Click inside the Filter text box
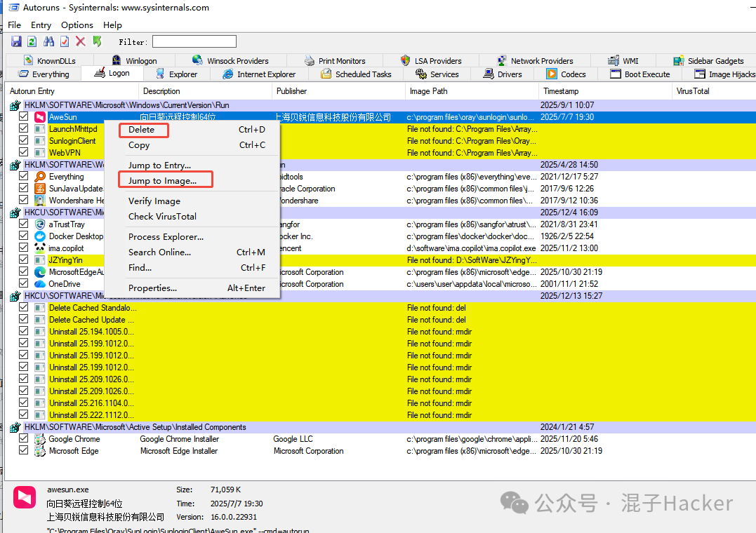This screenshot has width=756, height=533. pyautogui.click(x=194, y=42)
